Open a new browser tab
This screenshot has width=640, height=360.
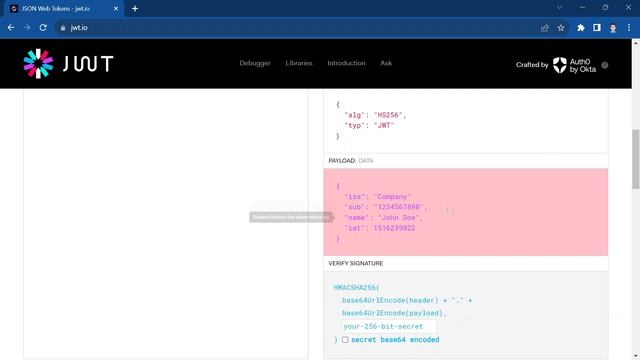coord(135,9)
